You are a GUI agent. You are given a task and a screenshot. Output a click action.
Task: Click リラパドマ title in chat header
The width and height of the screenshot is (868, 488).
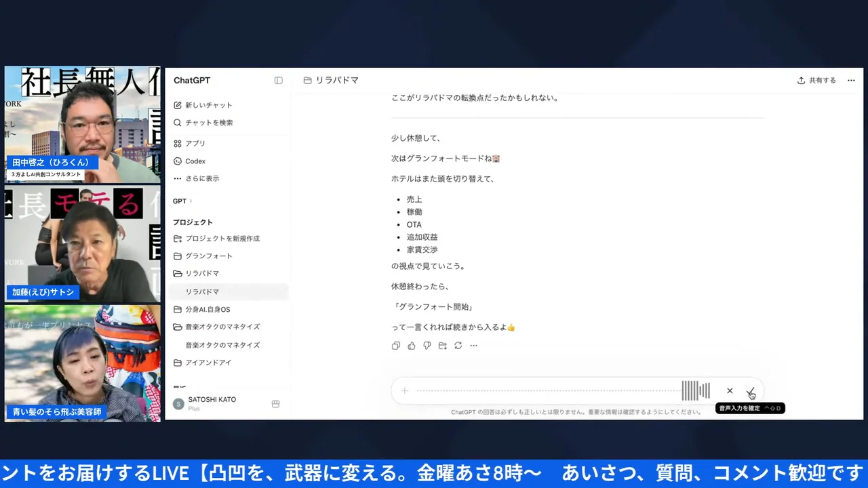pos(337,80)
